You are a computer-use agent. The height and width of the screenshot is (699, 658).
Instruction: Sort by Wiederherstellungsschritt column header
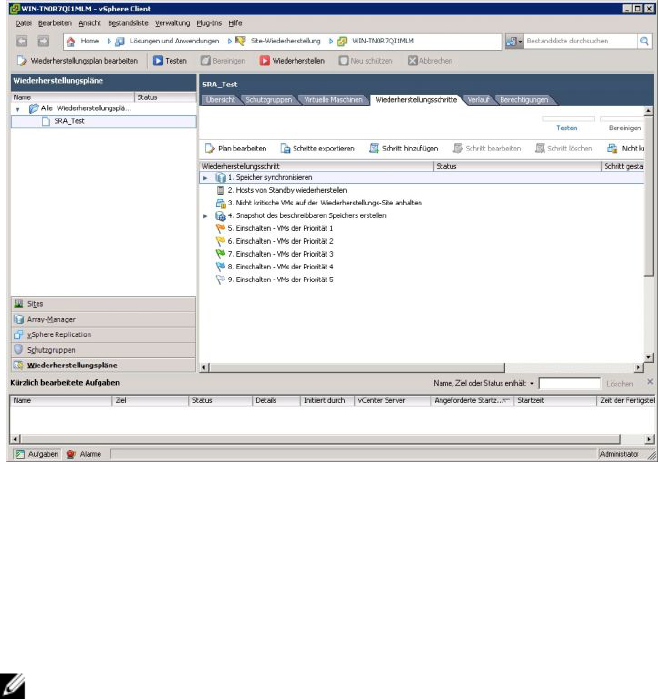coord(317,166)
